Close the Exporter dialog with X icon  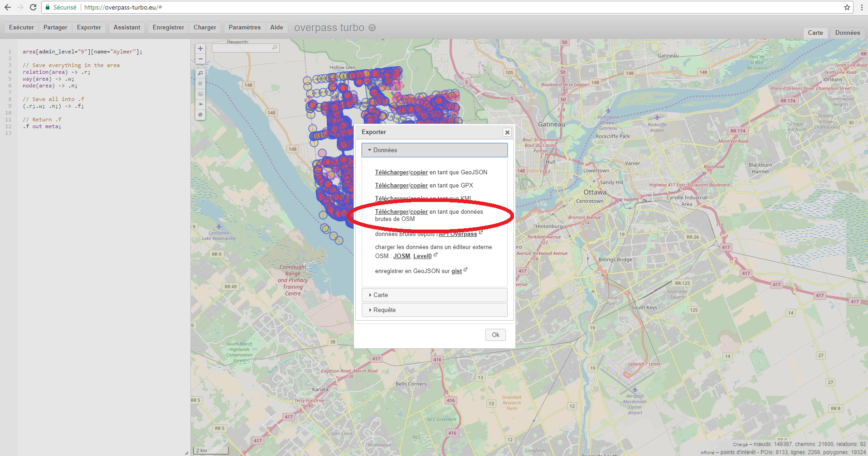point(507,132)
